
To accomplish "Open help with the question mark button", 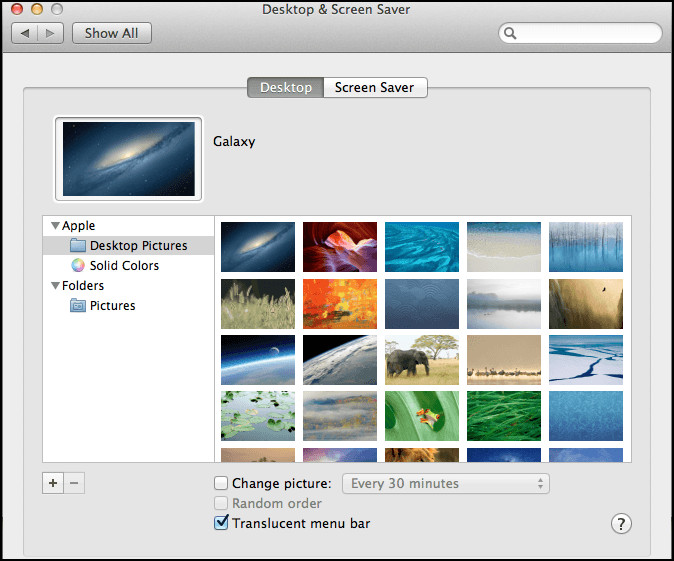I will point(621,524).
